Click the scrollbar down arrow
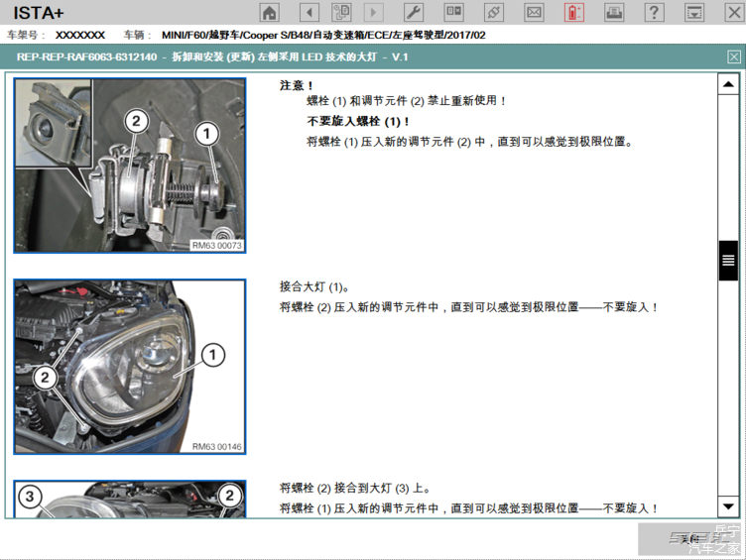746x560 pixels. 728,506
